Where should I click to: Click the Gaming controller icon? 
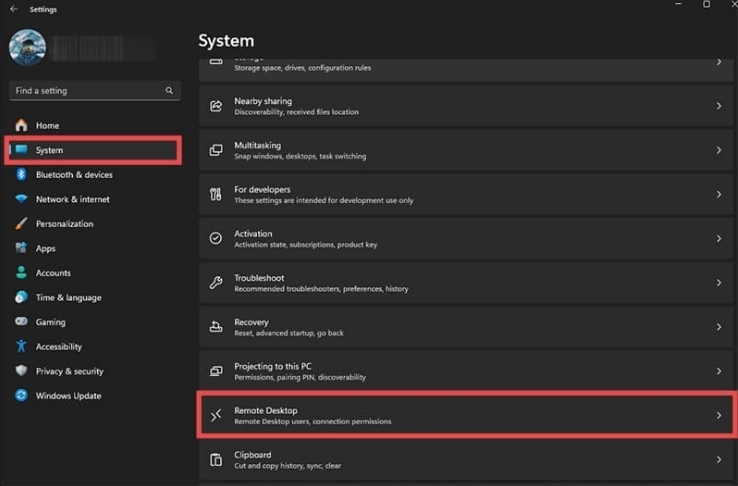click(x=21, y=321)
